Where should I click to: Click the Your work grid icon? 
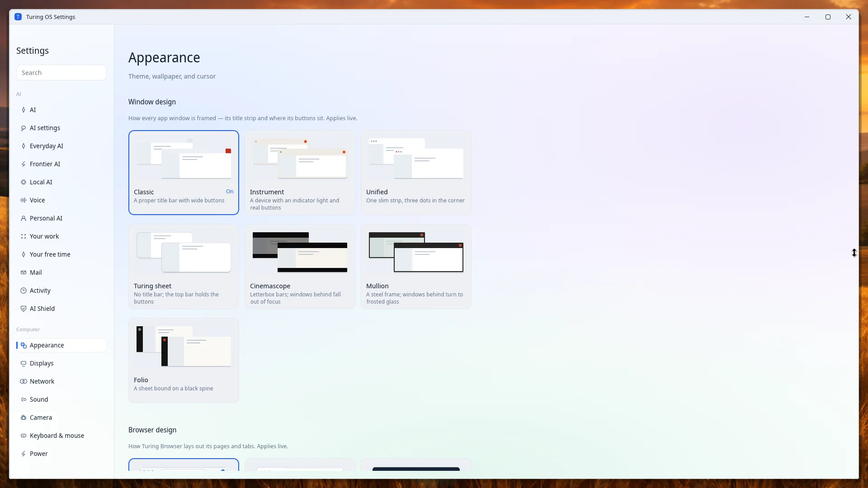click(24, 236)
